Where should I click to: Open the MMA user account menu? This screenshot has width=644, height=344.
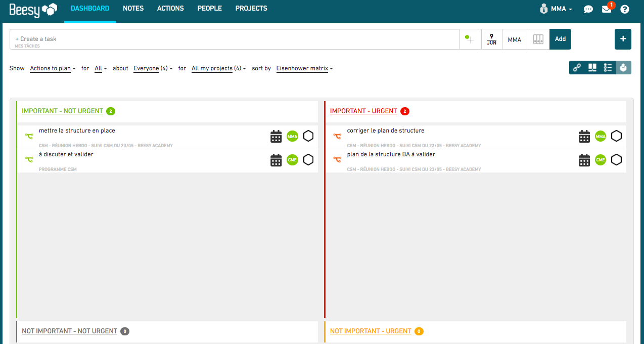point(557,9)
